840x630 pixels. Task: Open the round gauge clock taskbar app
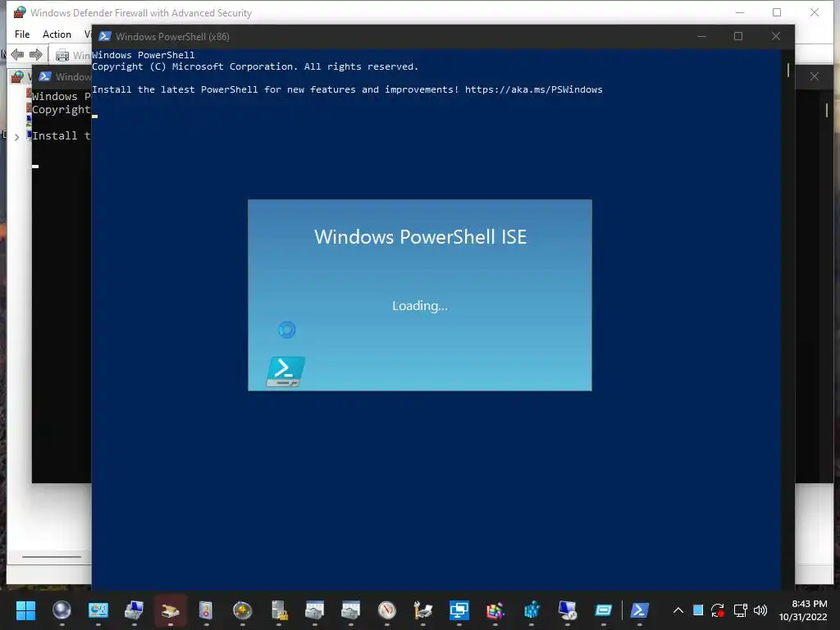click(387, 610)
